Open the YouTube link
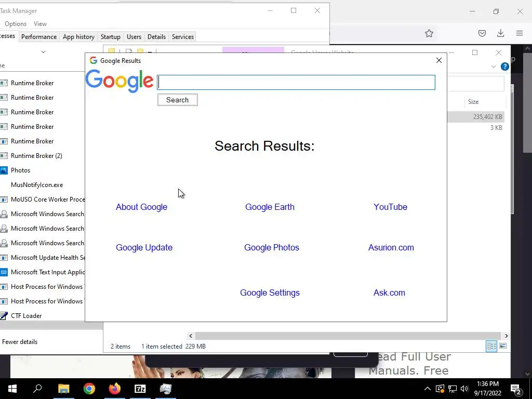Screen dimensions: 532x399 pyautogui.click(x=390, y=207)
